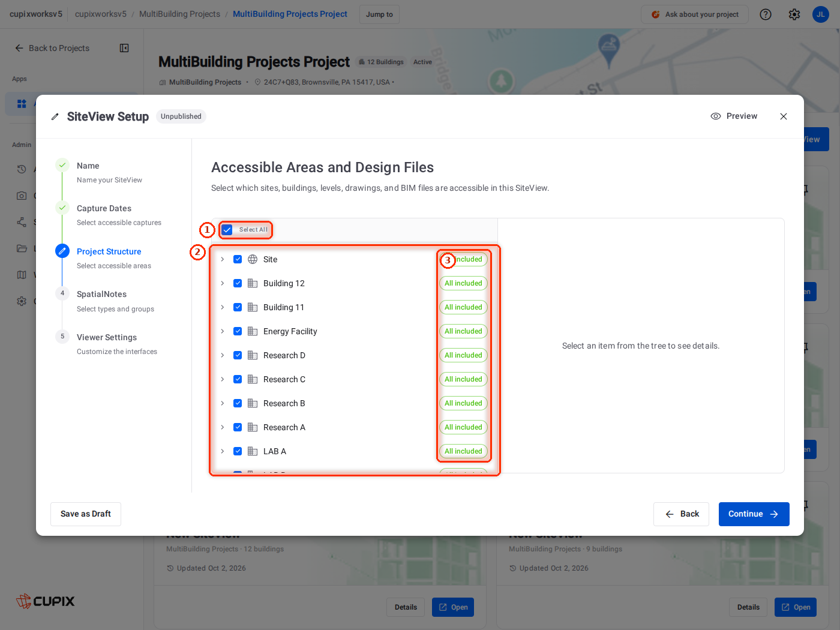The image size is (840, 630).
Task: Click the building icon beside Energy Facility
Action: tap(253, 331)
